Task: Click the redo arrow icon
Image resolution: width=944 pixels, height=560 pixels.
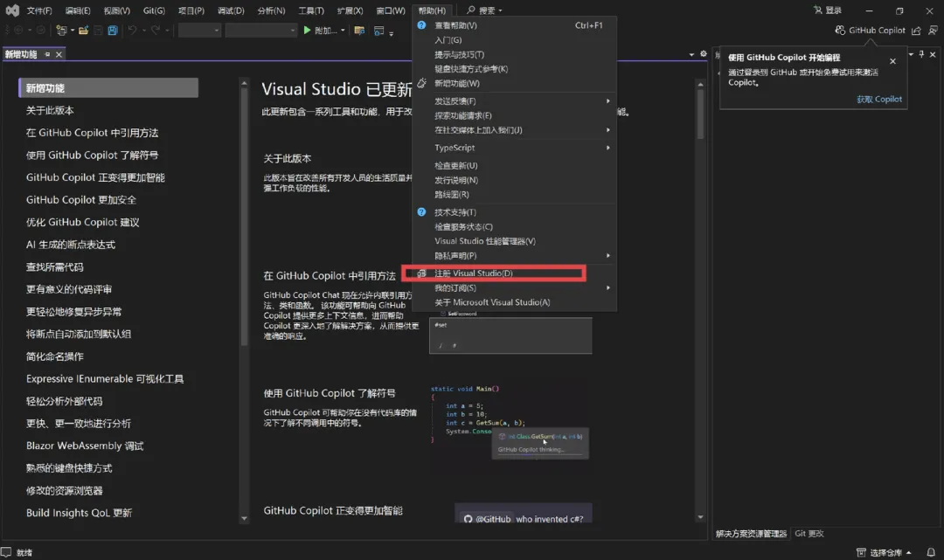Action: coord(156,30)
